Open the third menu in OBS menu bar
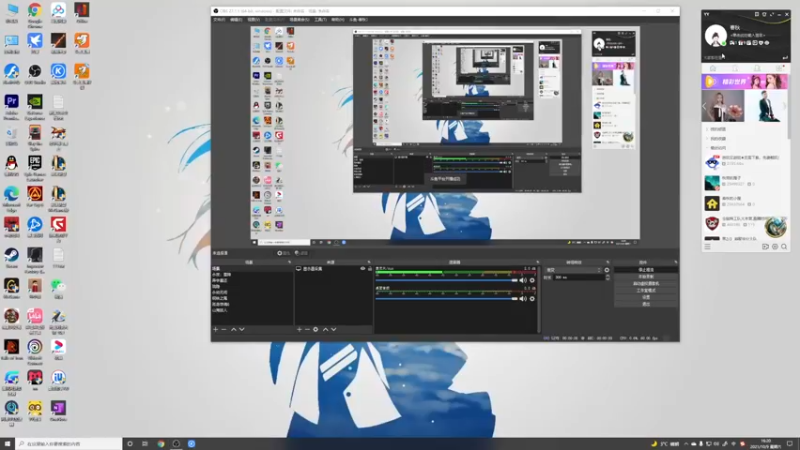The image size is (800, 450). pyautogui.click(x=254, y=19)
